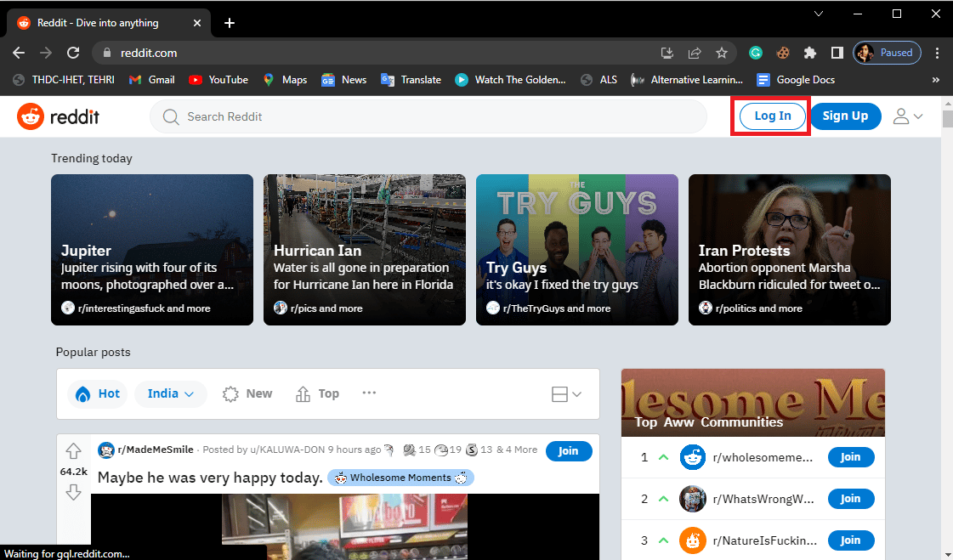Join the r/wholesomememes community
The width and height of the screenshot is (953, 560).
(850, 457)
